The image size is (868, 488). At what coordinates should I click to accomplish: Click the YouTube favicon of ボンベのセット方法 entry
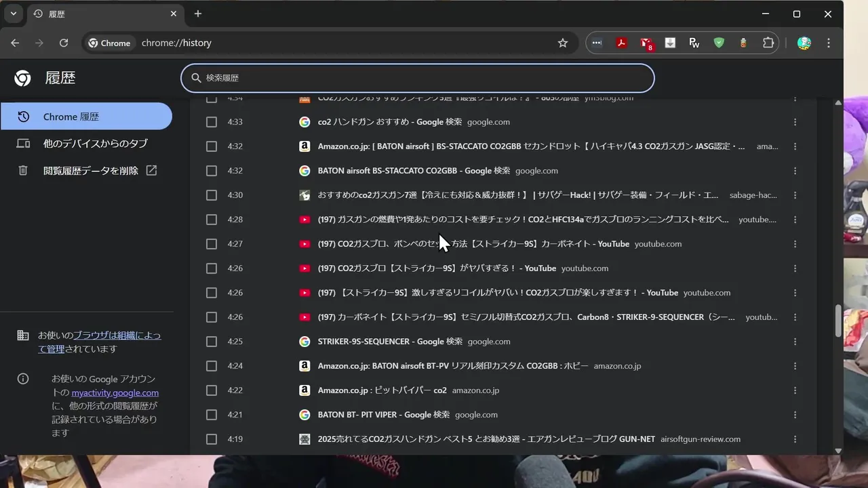pos(304,244)
